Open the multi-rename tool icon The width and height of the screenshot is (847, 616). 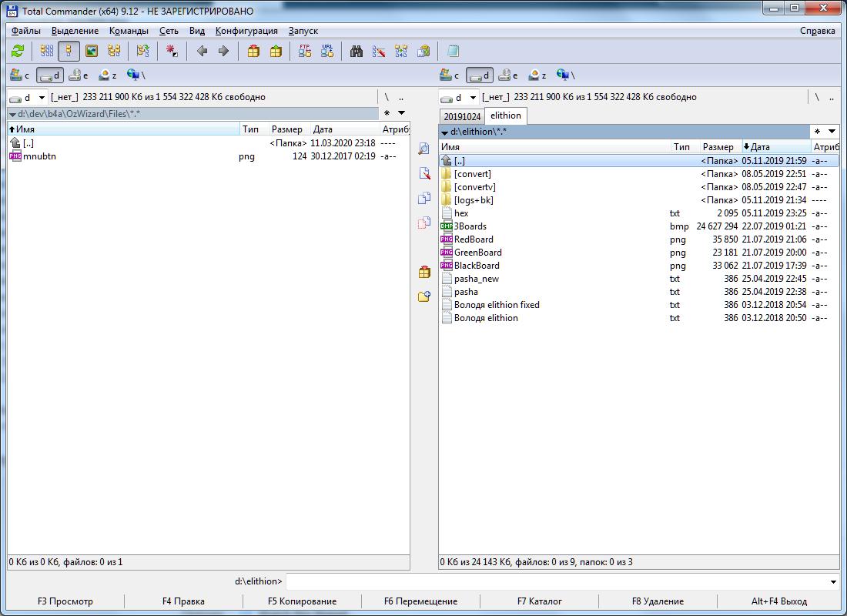(x=379, y=52)
